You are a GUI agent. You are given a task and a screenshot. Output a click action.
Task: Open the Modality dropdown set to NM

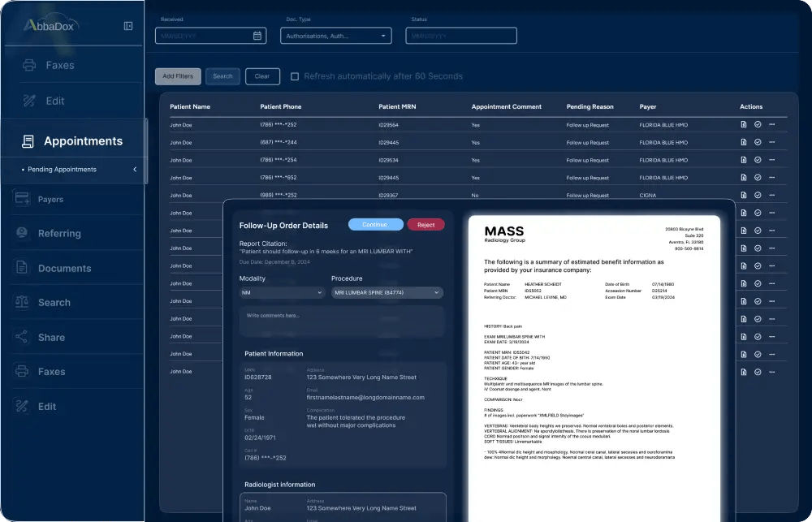(281, 292)
